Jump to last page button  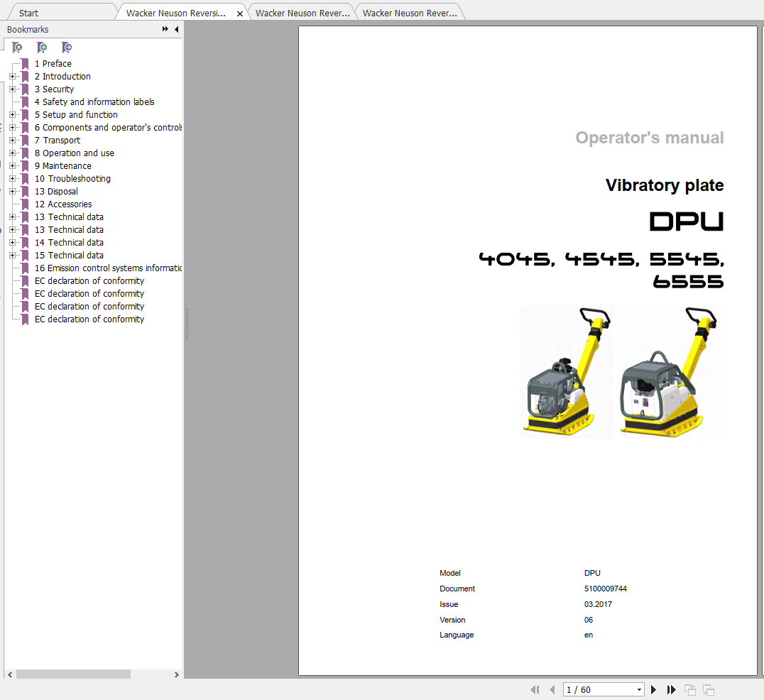(672, 690)
